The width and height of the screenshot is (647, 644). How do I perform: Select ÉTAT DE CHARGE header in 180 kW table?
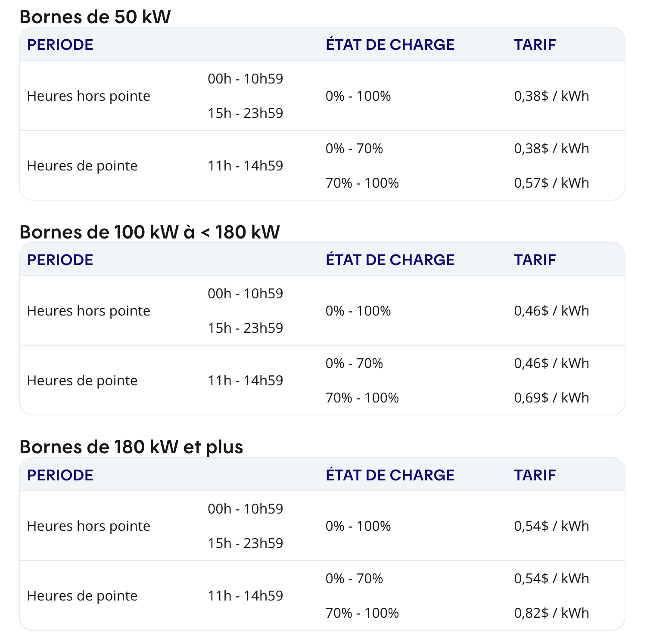pyautogui.click(x=390, y=475)
